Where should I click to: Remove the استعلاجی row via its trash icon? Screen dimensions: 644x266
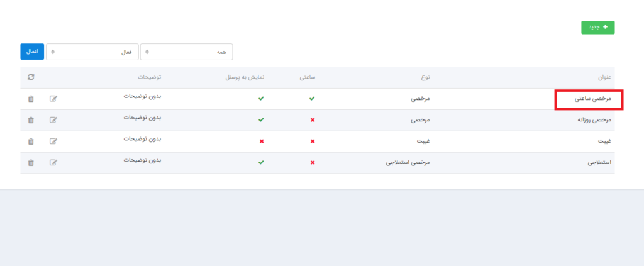pyautogui.click(x=31, y=163)
